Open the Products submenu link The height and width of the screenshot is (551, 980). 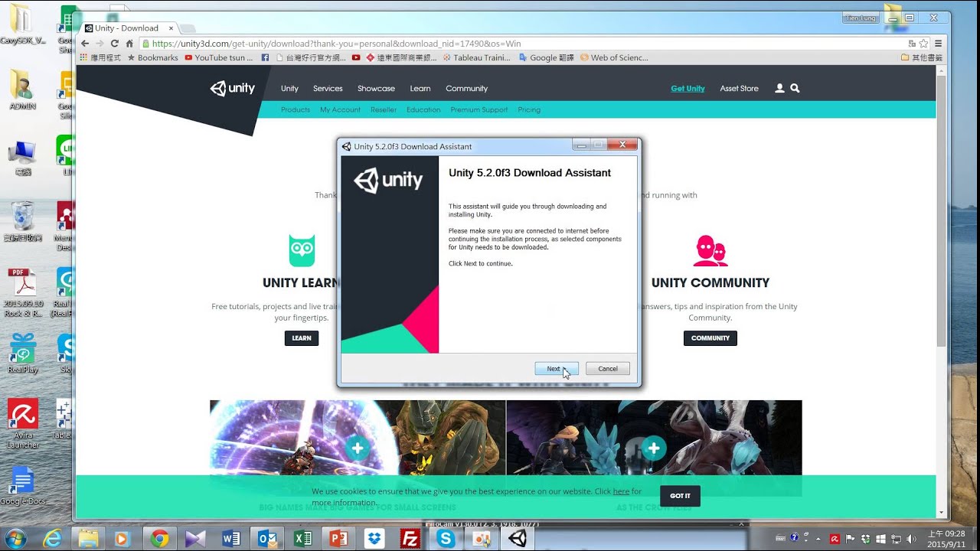[x=296, y=110]
